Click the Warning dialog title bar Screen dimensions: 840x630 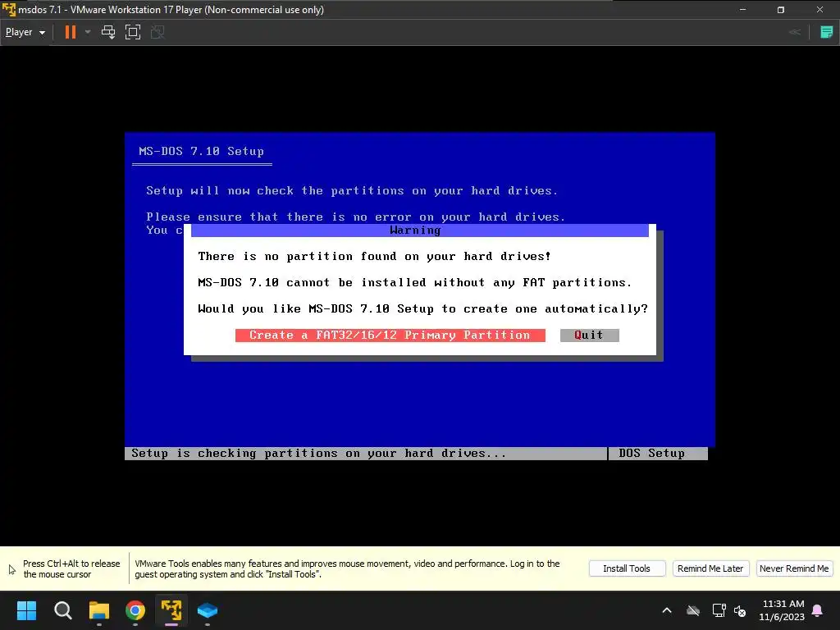click(x=419, y=231)
